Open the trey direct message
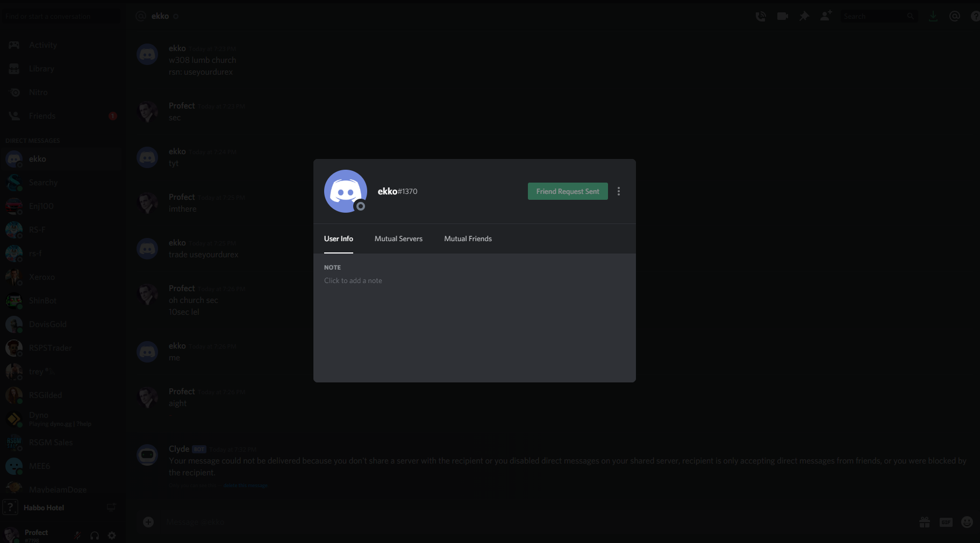 [x=61, y=372]
